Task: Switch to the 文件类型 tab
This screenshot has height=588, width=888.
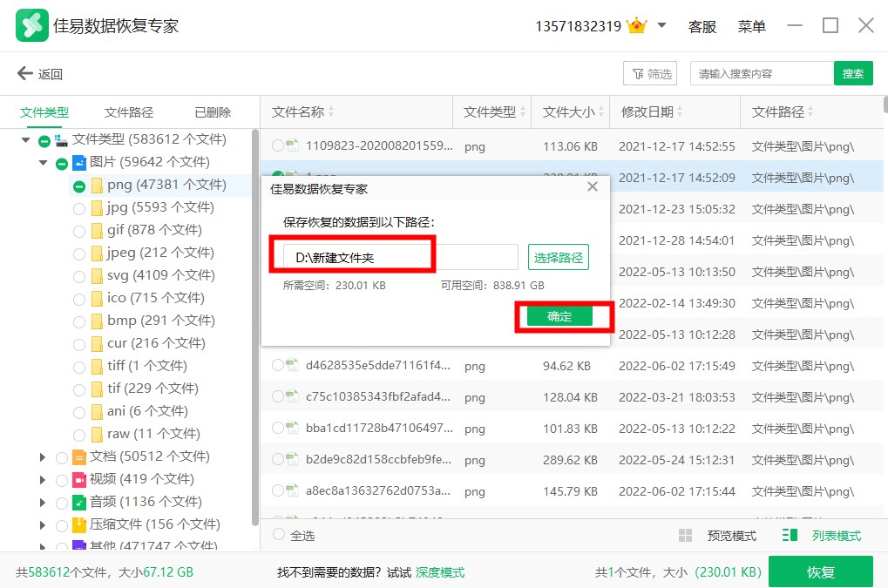Action: [44, 112]
